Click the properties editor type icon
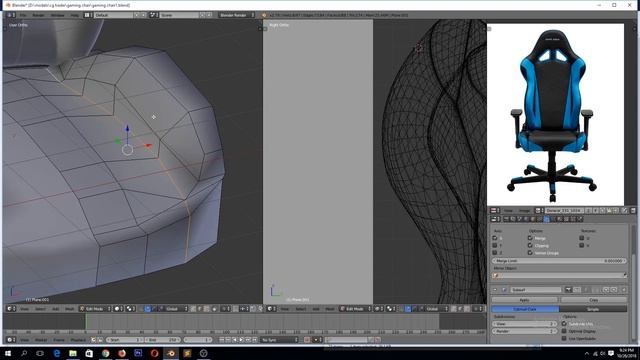 pyautogui.click(x=495, y=219)
